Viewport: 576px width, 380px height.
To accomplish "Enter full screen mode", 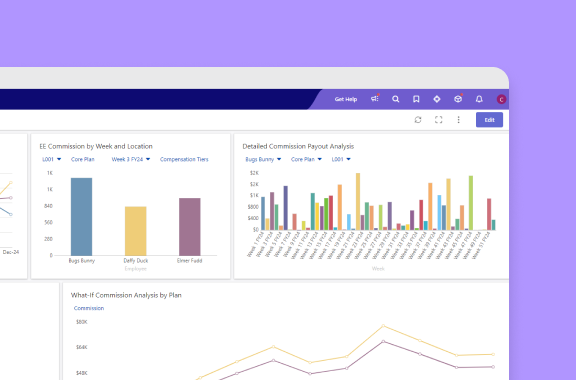I will coord(438,120).
